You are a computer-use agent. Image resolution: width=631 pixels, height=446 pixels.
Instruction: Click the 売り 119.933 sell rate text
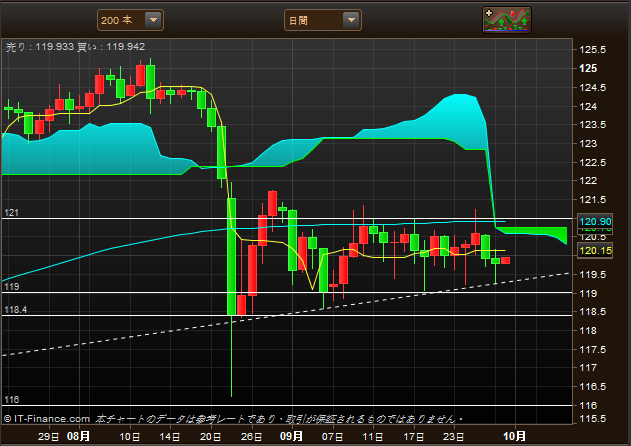[39, 47]
